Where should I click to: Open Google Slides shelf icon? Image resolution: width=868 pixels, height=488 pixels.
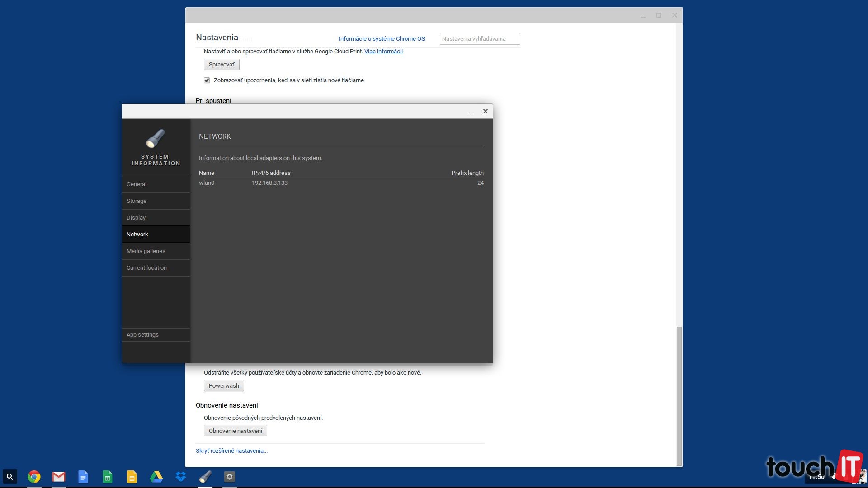coord(132,477)
